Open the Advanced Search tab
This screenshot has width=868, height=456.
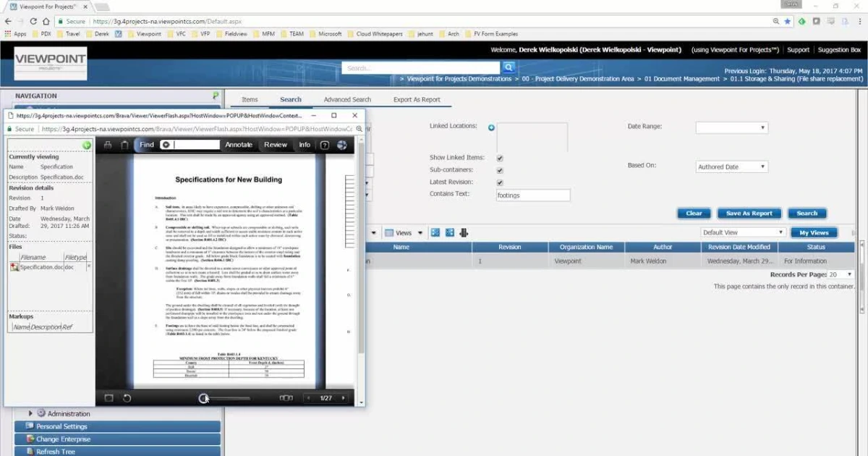pyautogui.click(x=347, y=99)
